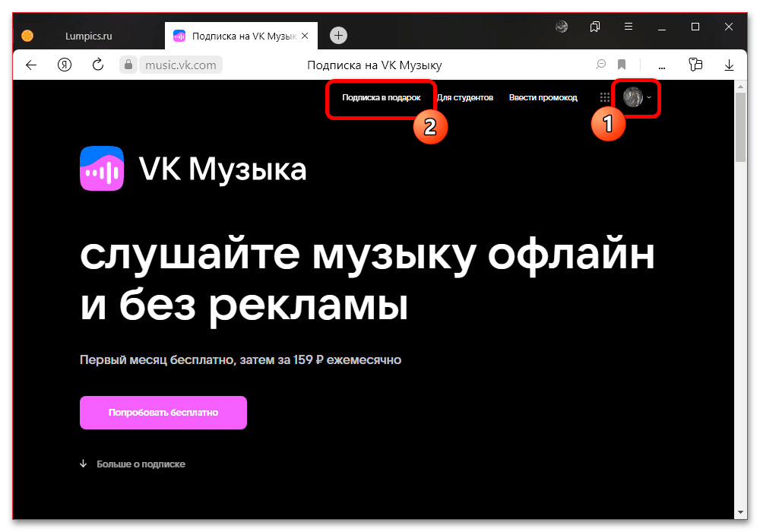
Task: Open the three-dot page options menu
Action: coord(662,66)
